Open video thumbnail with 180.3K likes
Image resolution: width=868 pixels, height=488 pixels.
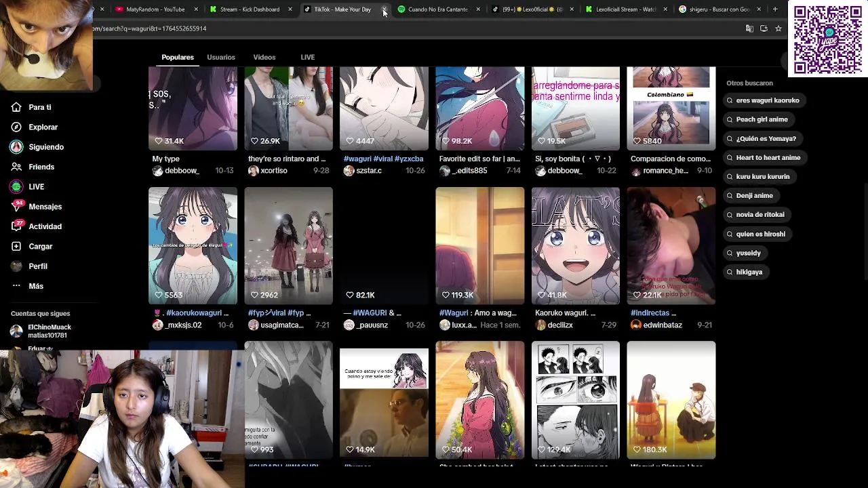pos(671,400)
